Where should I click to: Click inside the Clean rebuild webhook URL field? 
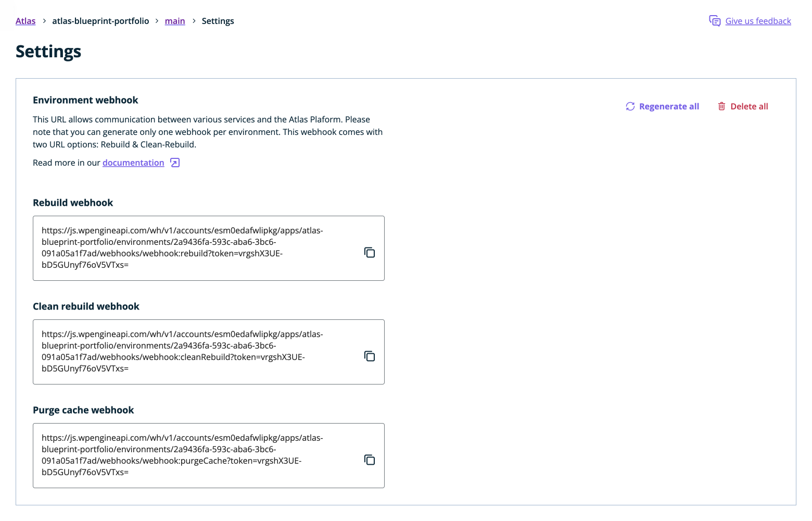pos(209,352)
